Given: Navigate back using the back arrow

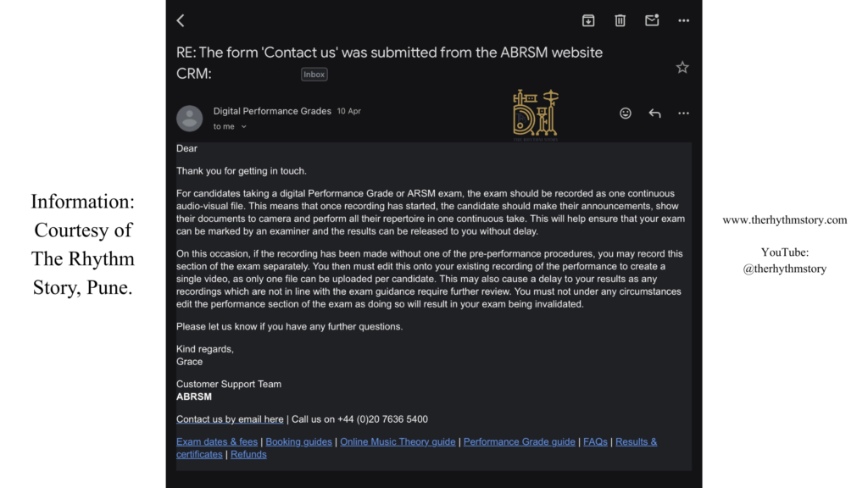Looking at the screenshot, I should [179, 20].
